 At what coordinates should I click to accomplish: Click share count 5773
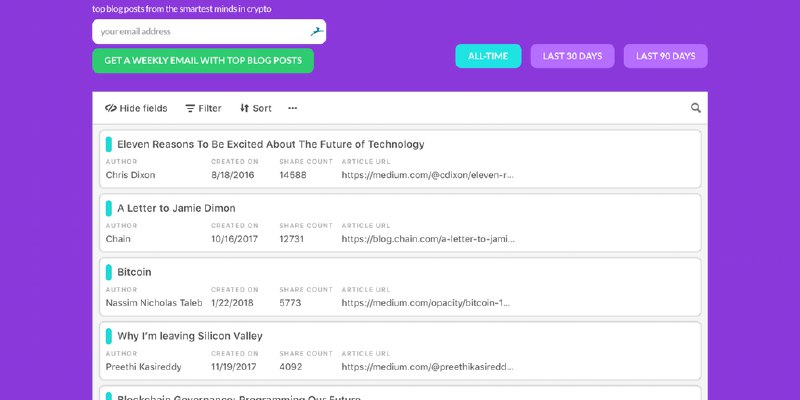pos(290,303)
